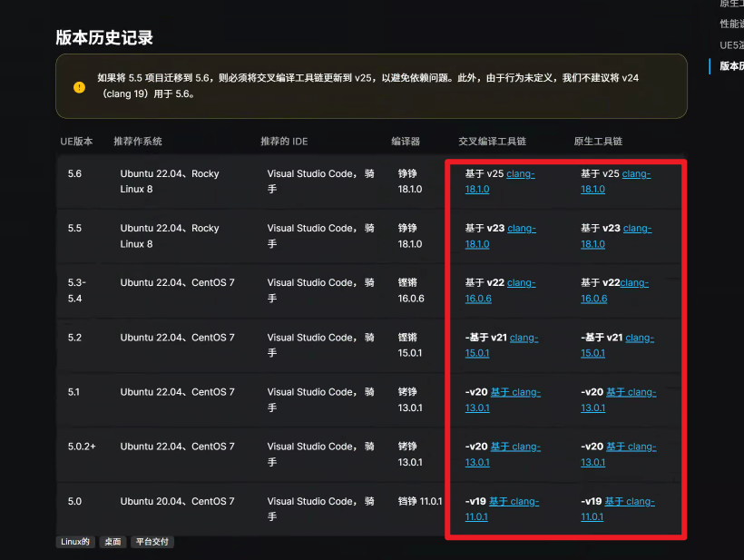Select UE version cell 5.0.2+
Viewport: 744px width, 560px height.
tap(82, 447)
